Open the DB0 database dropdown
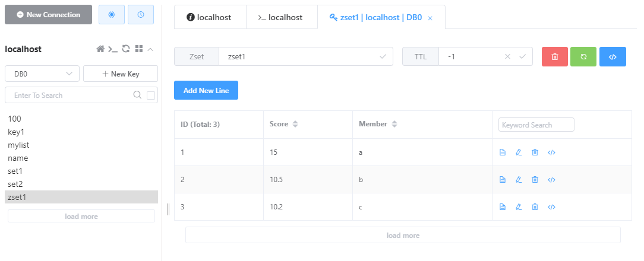 pyautogui.click(x=42, y=74)
